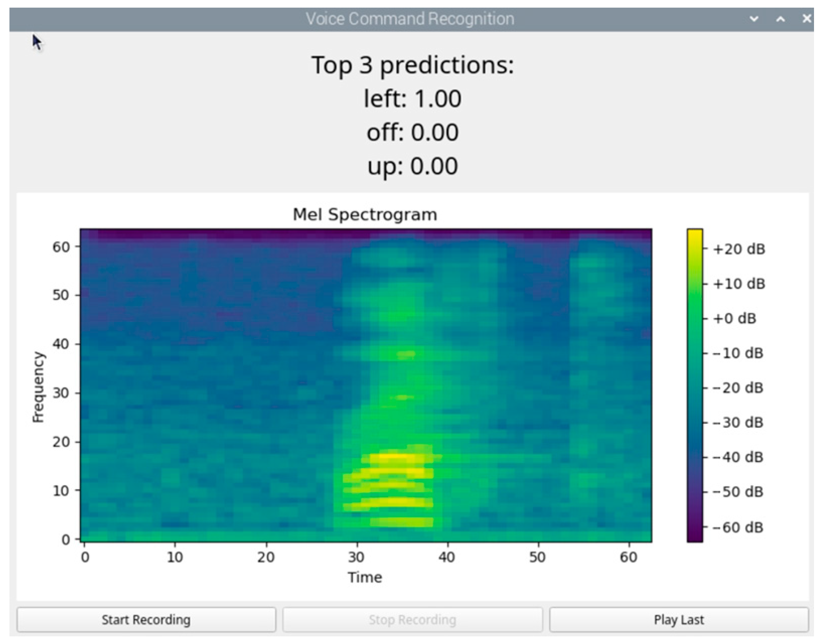Click the Voice Command Recognition title bar
The image size is (822, 644).
coord(410,19)
